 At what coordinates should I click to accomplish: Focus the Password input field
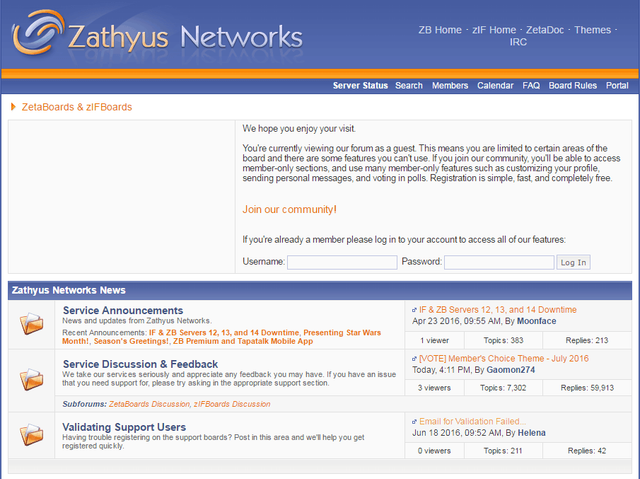tap(499, 262)
